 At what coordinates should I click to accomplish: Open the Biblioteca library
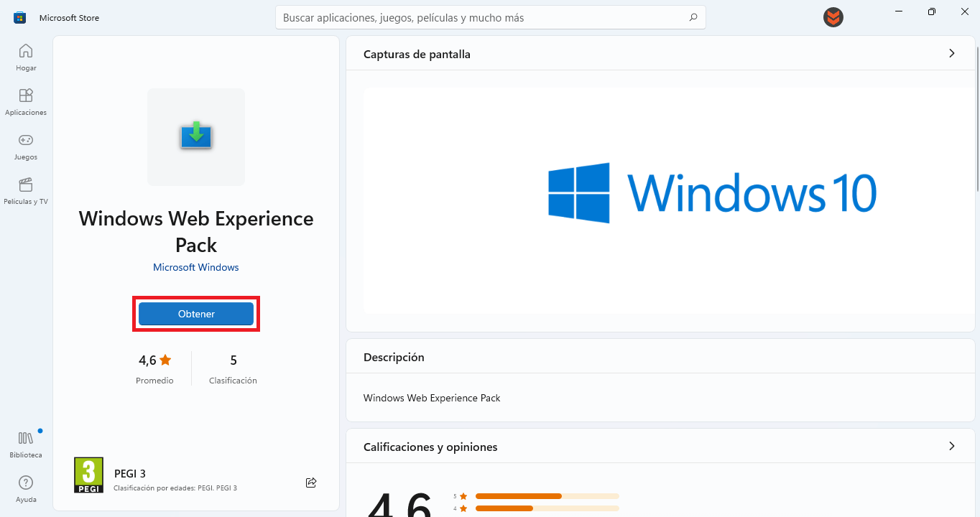click(26, 444)
